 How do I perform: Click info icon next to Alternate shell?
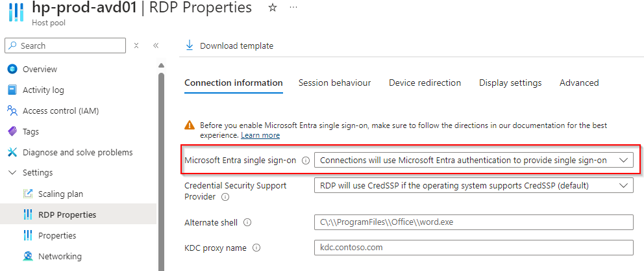[x=247, y=222]
